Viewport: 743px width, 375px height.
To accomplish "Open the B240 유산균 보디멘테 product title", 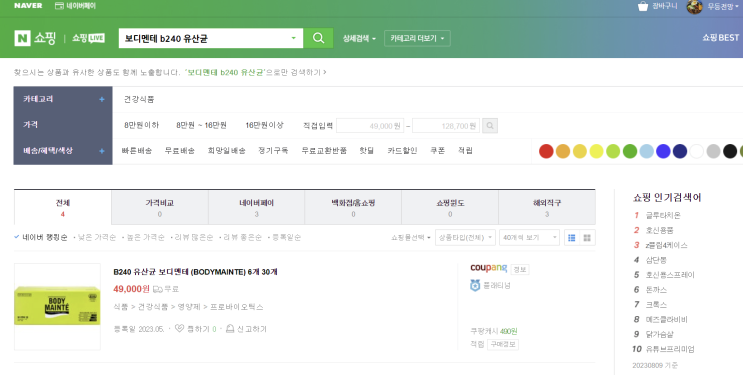I will (195, 272).
